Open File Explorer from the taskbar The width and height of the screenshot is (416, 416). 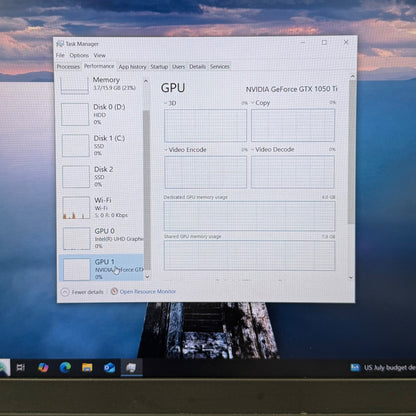coord(87,367)
